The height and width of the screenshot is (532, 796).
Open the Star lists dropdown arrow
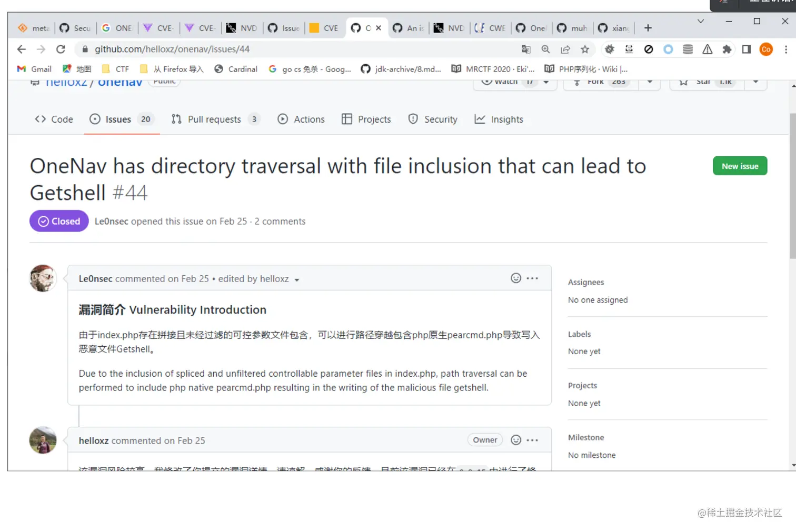[755, 82]
